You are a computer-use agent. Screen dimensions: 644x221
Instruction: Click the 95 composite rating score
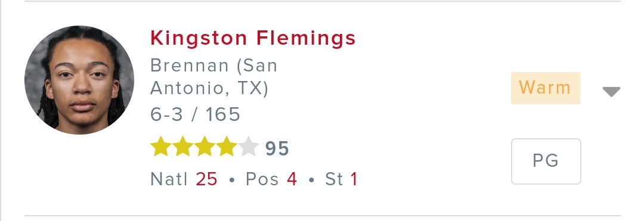point(277,148)
